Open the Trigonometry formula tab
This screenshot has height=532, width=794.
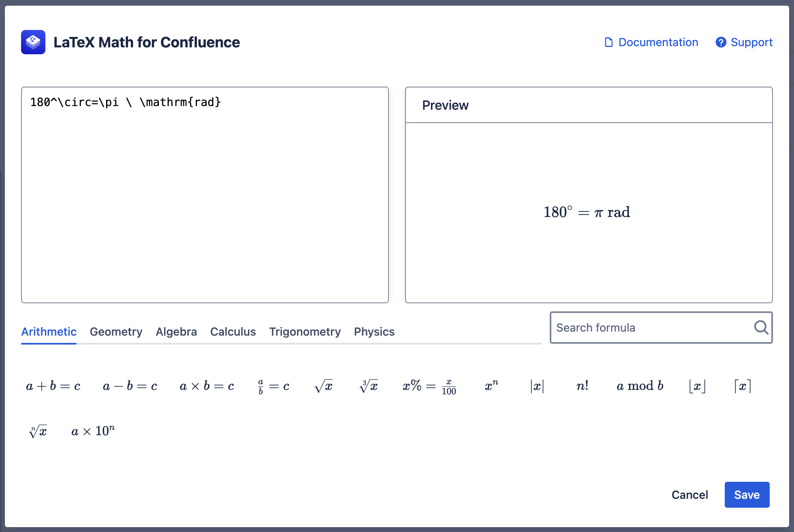tap(305, 332)
